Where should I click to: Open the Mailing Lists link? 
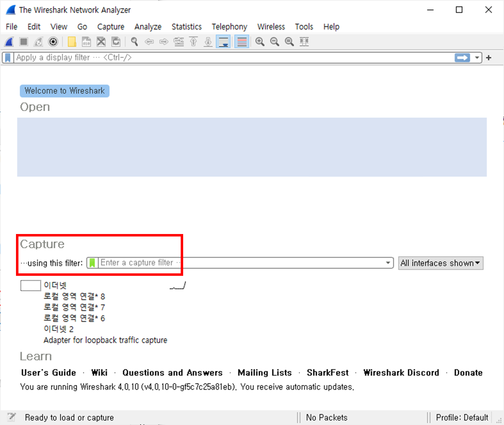(x=265, y=373)
